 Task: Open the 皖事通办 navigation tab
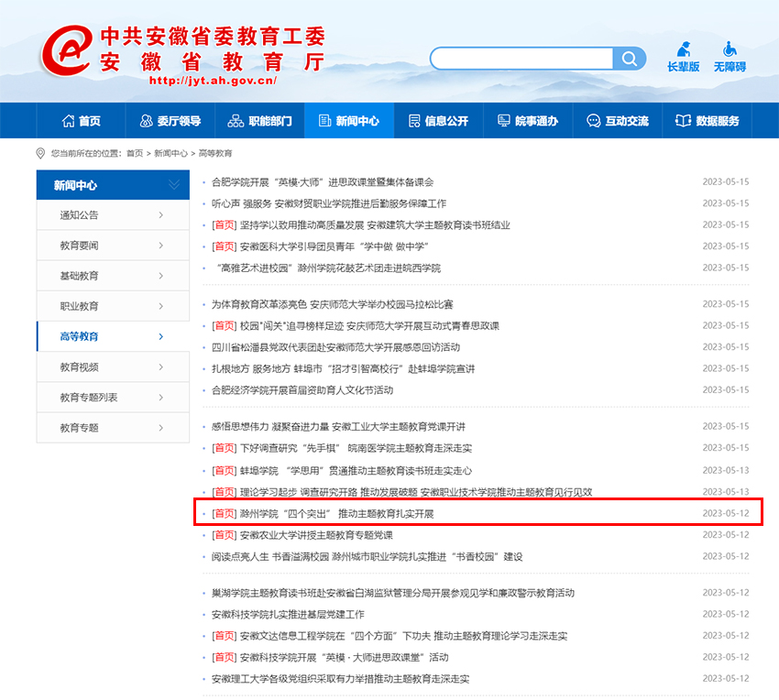coord(528,121)
